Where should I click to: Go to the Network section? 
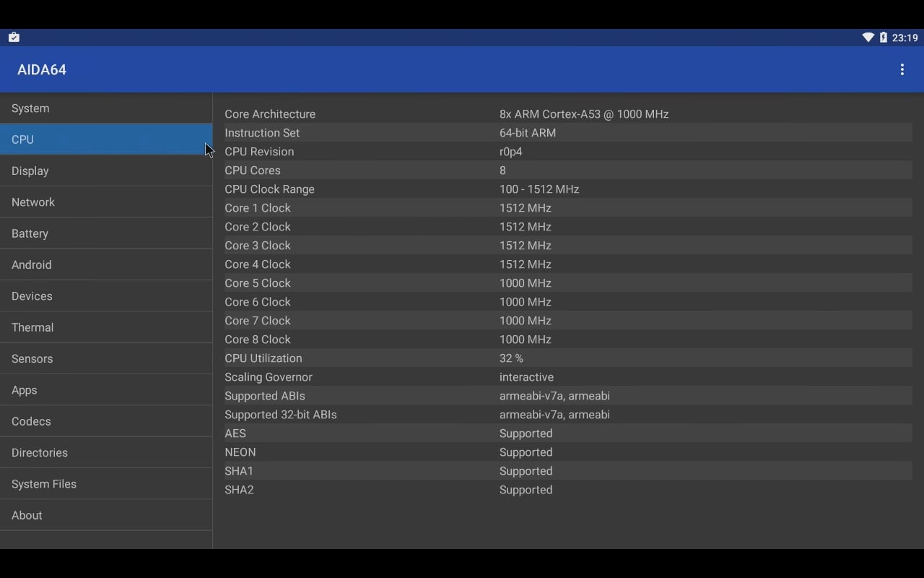[106, 202]
